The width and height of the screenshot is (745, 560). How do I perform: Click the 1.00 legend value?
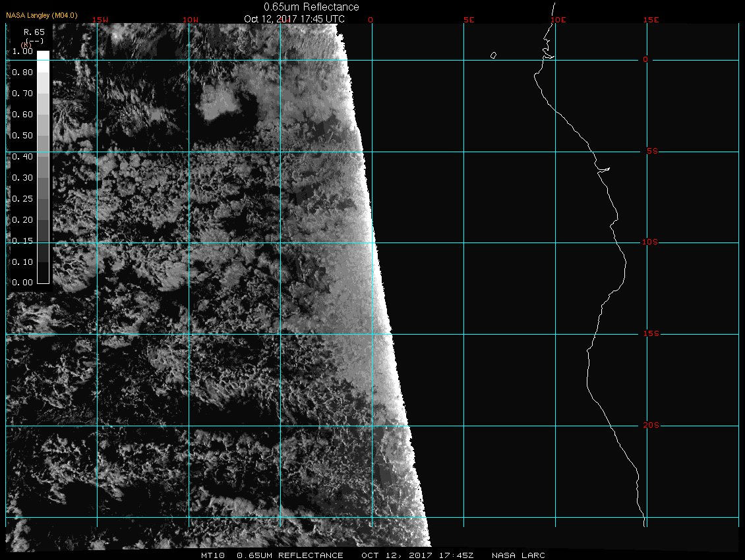[22, 51]
